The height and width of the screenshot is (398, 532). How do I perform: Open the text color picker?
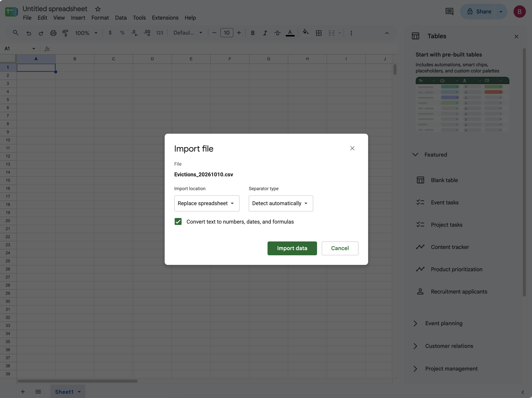[290, 33]
